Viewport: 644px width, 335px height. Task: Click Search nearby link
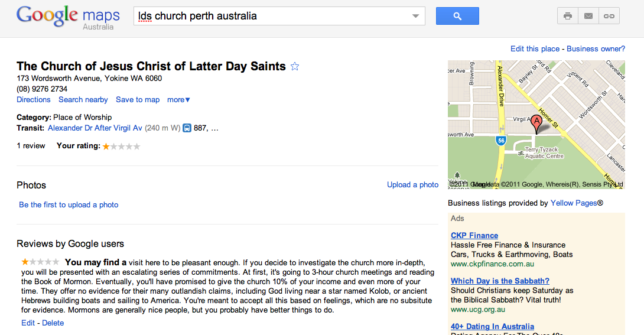point(83,100)
